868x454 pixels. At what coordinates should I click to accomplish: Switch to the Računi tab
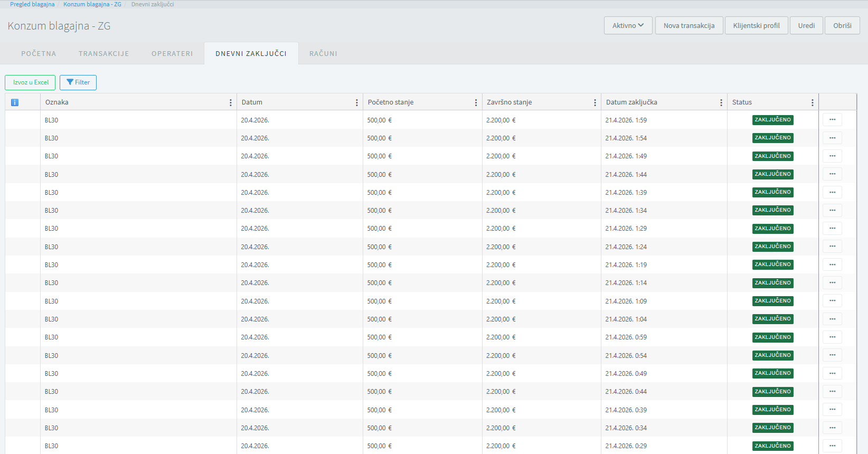323,53
